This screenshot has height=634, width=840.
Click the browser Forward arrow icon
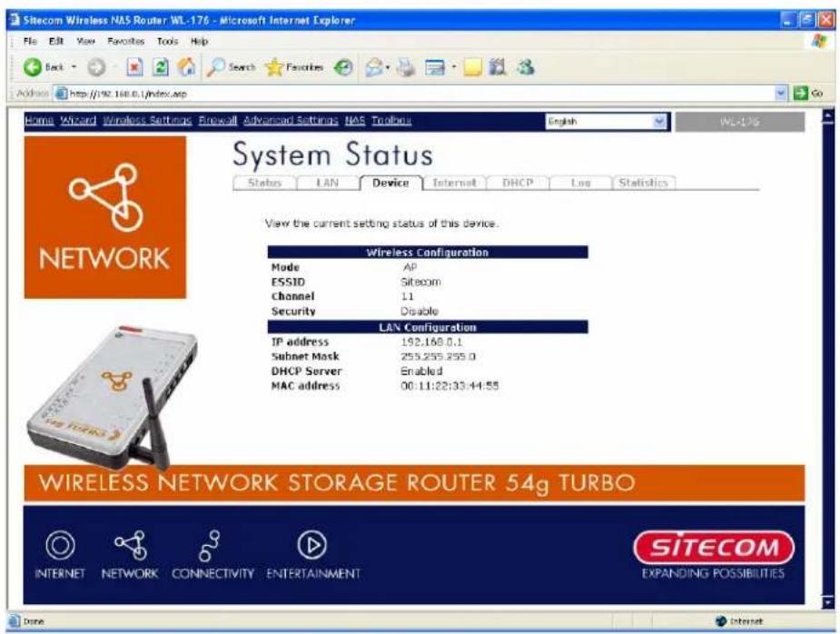[96, 67]
